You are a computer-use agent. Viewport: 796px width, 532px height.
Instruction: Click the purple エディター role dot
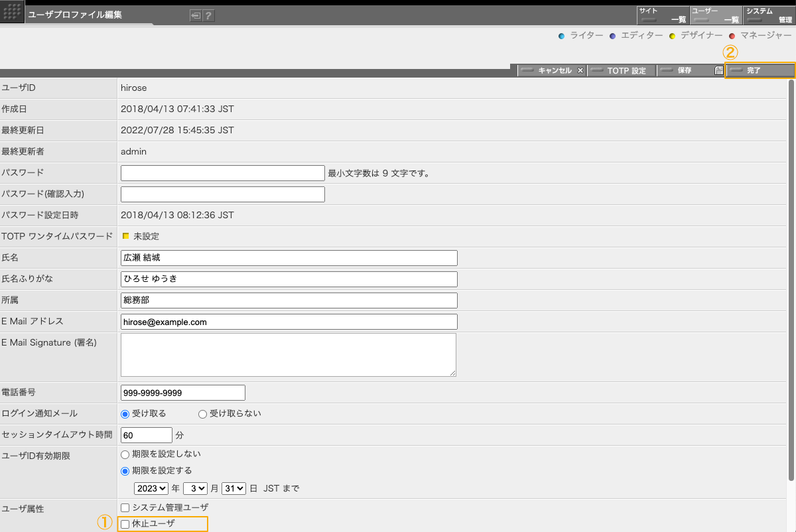pos(612,36)
